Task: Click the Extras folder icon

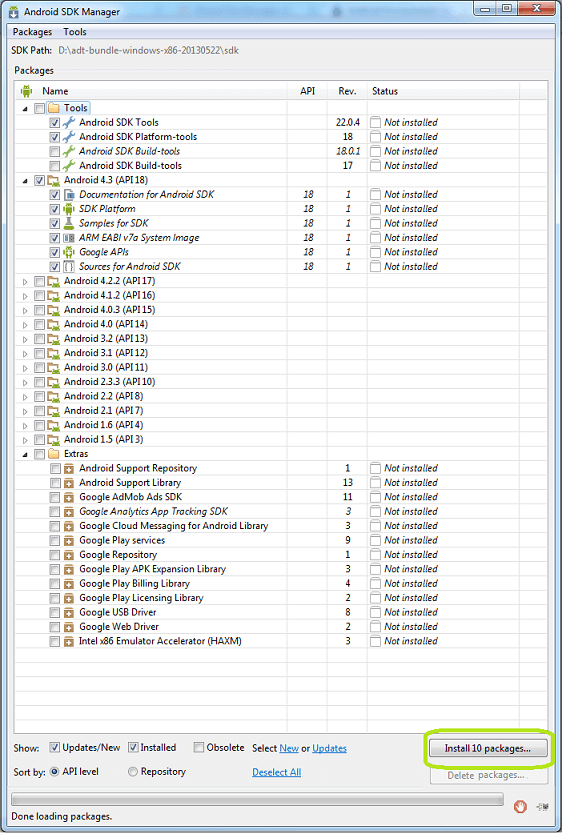Action: (54, 454)
